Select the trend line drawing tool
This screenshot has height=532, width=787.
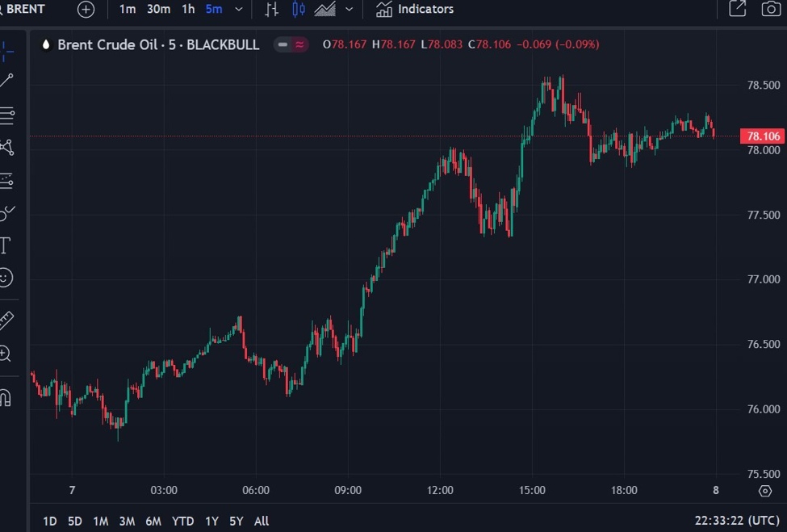pyautogui.click(x=6, y=80)
